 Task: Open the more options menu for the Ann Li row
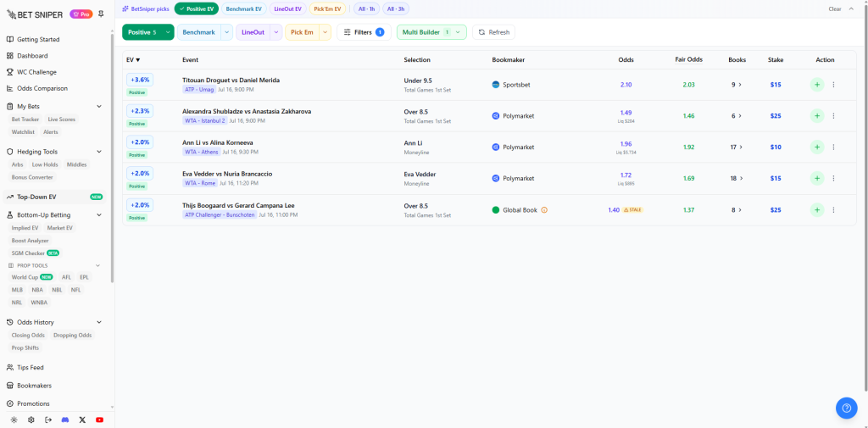coord(833,147)
